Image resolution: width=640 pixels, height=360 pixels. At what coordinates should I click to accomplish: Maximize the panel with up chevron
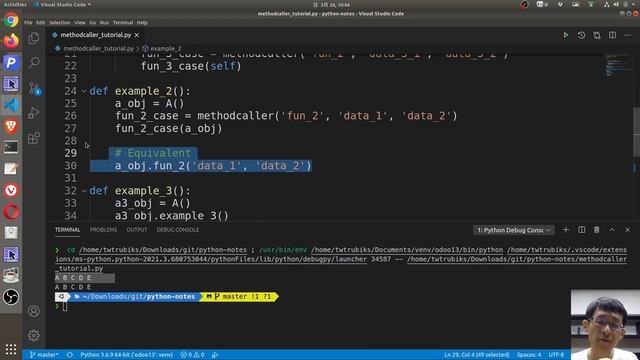[x=612, y=230]
